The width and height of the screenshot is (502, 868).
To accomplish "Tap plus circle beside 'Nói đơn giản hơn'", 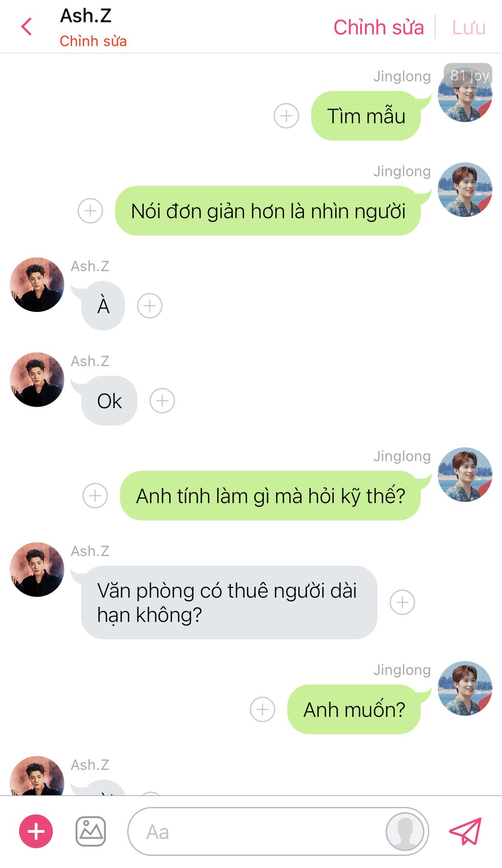I will tap(90, 211).
